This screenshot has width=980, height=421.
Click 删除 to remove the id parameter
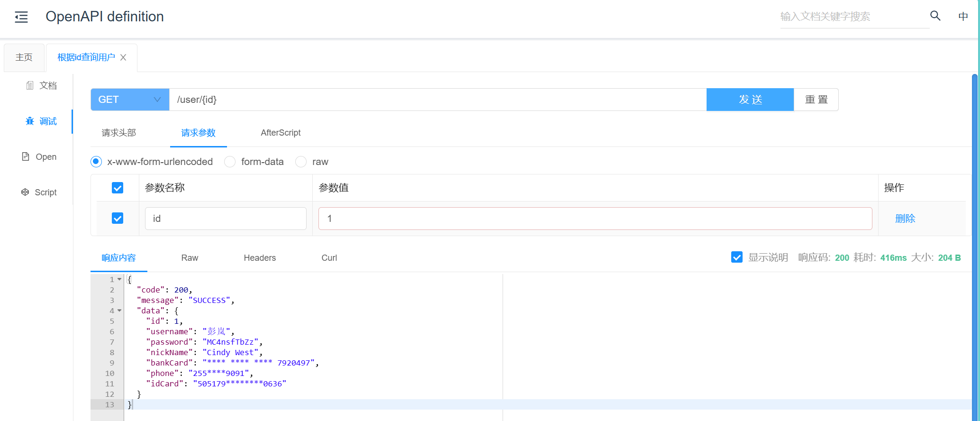click(905, 219)
